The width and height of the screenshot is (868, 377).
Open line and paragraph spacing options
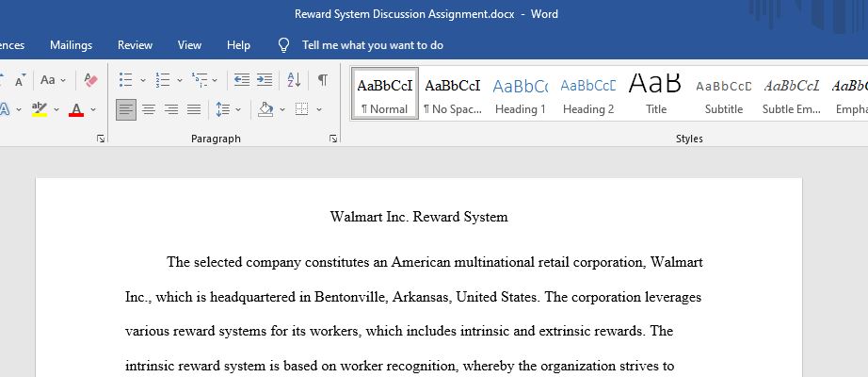click(222, 109)
